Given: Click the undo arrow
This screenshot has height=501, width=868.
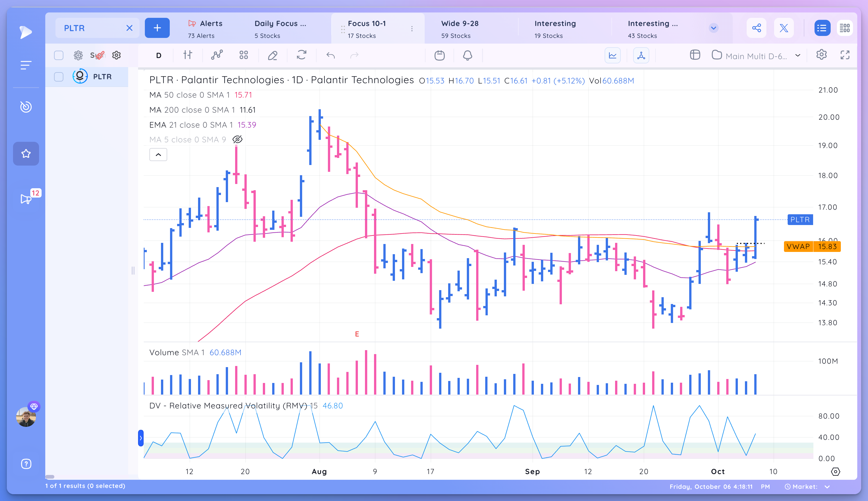Looking at the screenshot, I should [x=330, y=55].
